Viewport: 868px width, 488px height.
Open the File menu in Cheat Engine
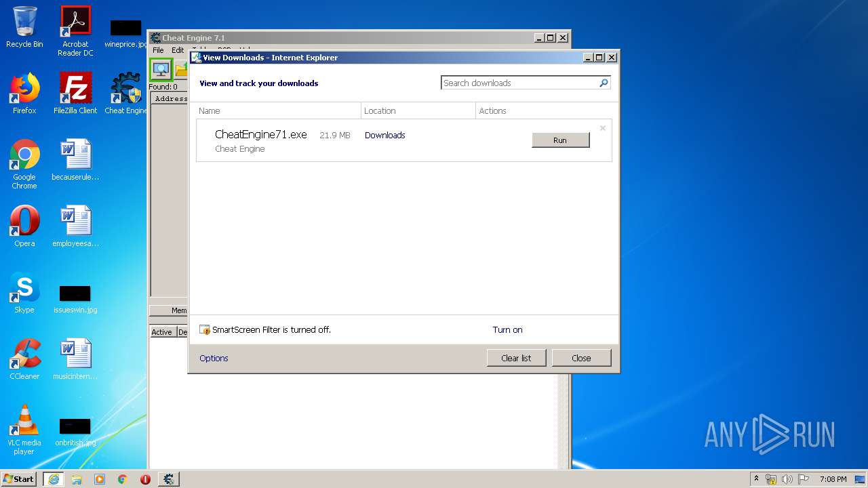point(158,50)
